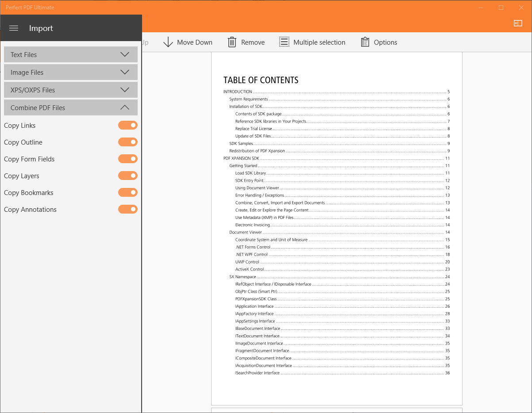Screen dimensions: 532x413
Task: Click the Remove trash icon
Action: click(x=232, y=42)
